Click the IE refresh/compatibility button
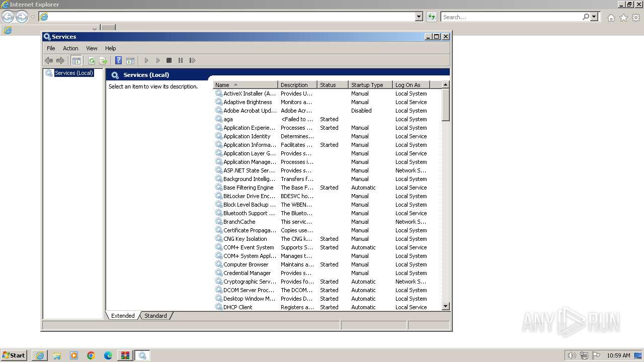This screenshot has height=362, width=644. tap(431, 17)
